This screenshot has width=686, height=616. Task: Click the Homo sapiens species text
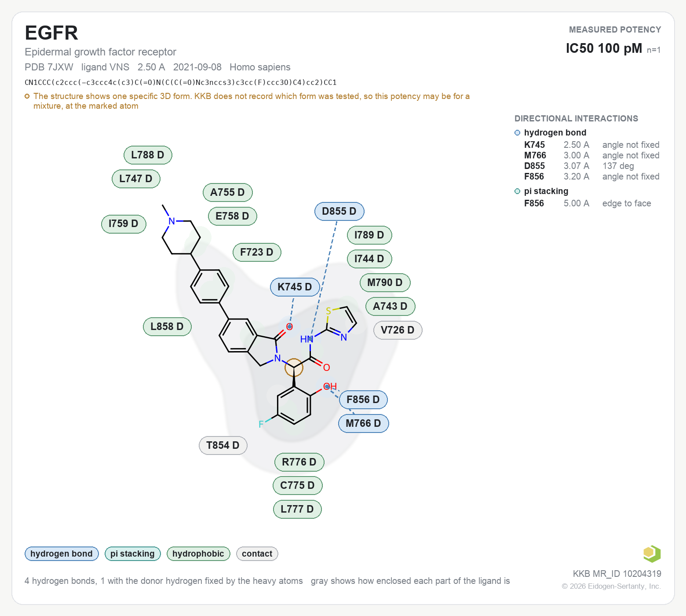260,67
